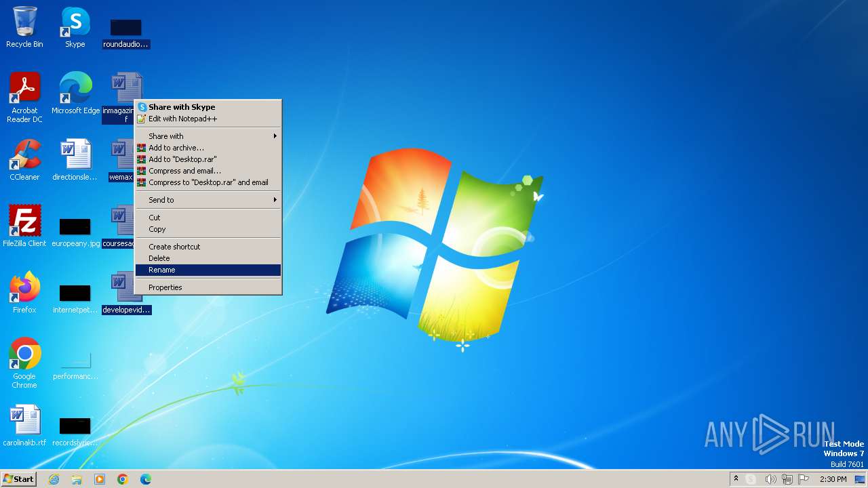Viewport: 868px width, 488px height.
Task: Select the europeany.jpg image file
Action: coord(75,232)
